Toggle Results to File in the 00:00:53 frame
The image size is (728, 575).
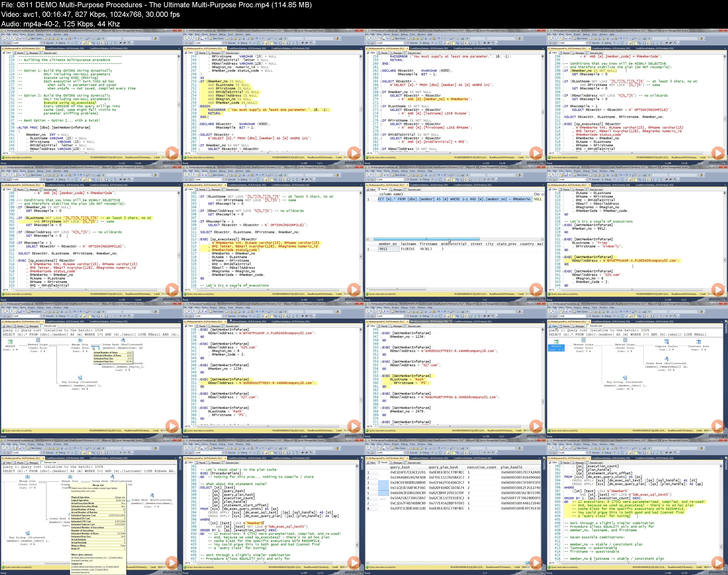(106, 43)
